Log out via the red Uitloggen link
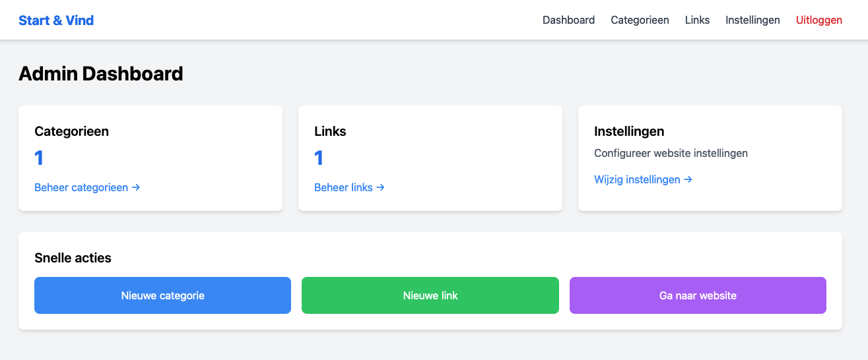 [x=819, y=20]
